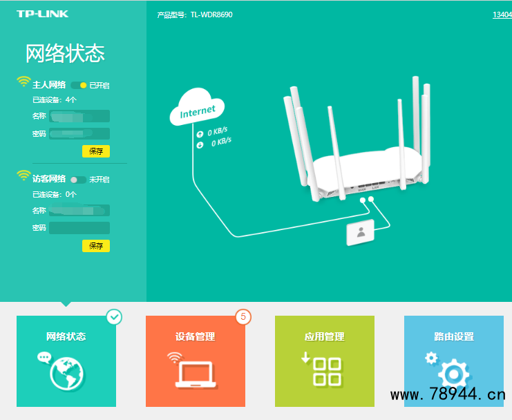Screen dimensions: 512x420
Task: Click the 主人网络 Wi-Fi signal icon
Action: 23,82
